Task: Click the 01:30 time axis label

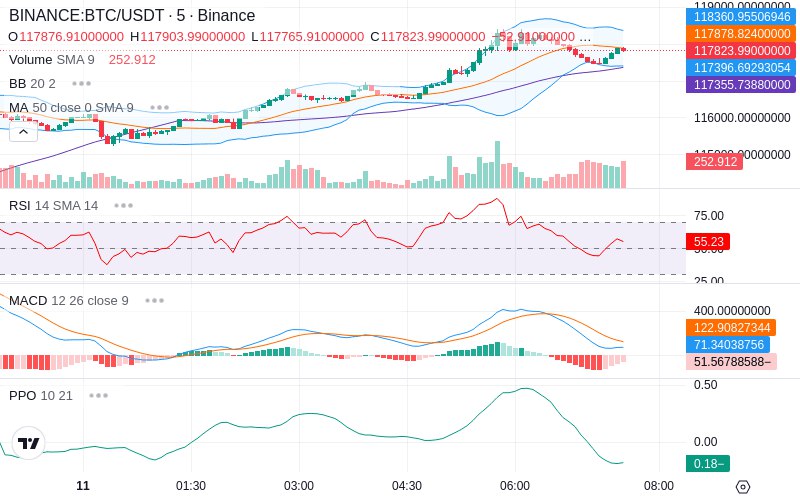Action: tap(191, 486)
